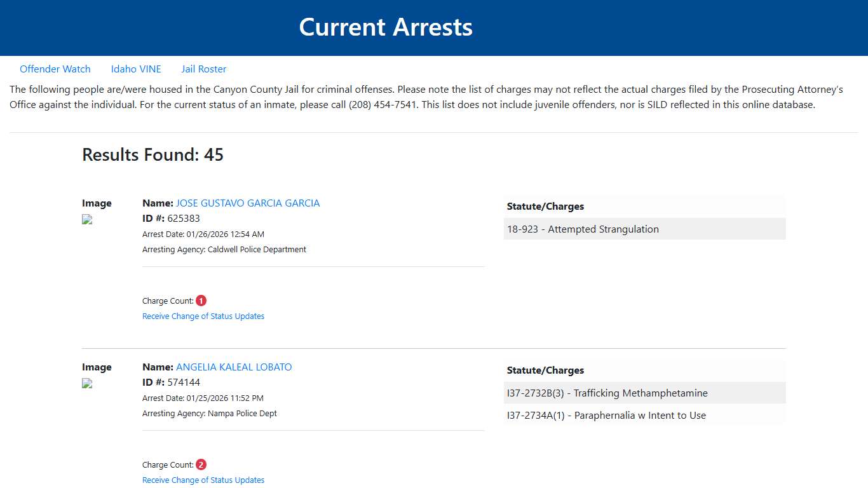Click Receive Change of Status Updates for Lobato

(203, 480)
